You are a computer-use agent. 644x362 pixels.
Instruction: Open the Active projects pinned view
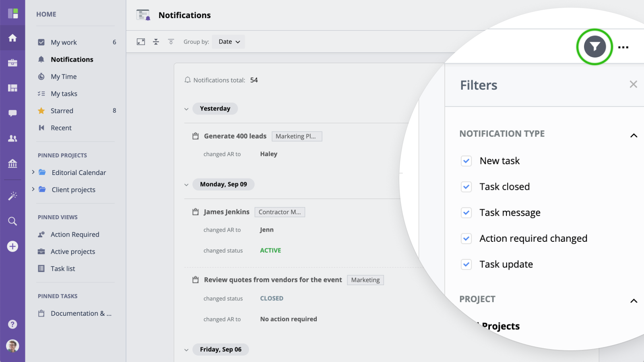tap(73, 251)
